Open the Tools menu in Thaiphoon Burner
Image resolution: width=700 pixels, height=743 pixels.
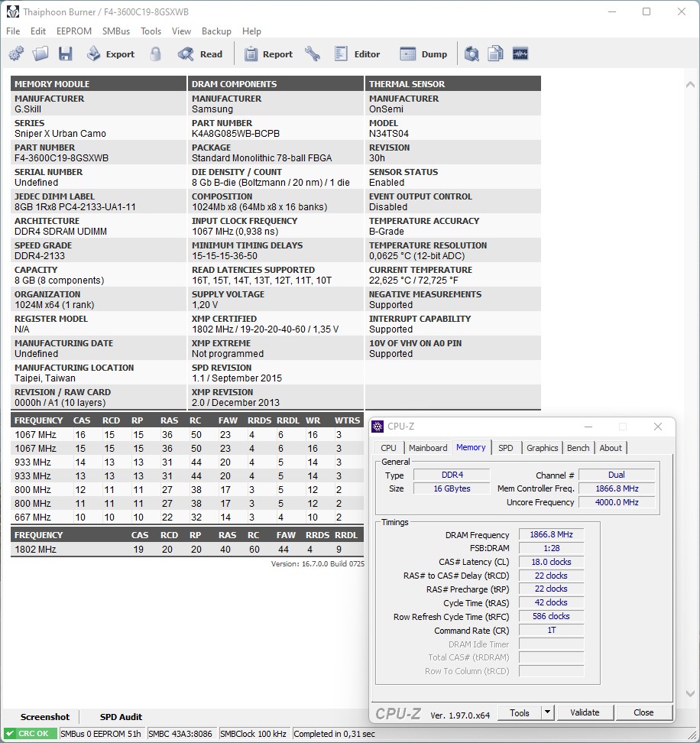click(x=151, y=31)
